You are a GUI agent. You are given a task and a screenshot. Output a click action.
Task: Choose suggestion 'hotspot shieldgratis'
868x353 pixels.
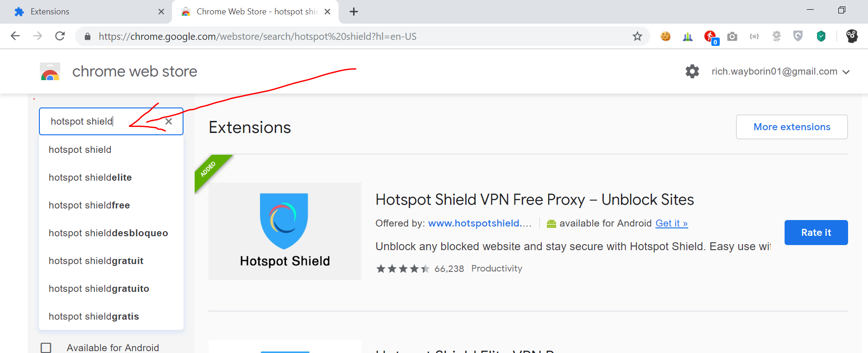pyautogui.click(x=111, y=316)
